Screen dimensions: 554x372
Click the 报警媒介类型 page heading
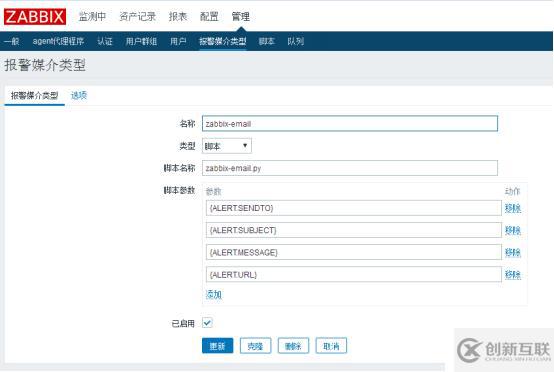[x=45, y=65]
